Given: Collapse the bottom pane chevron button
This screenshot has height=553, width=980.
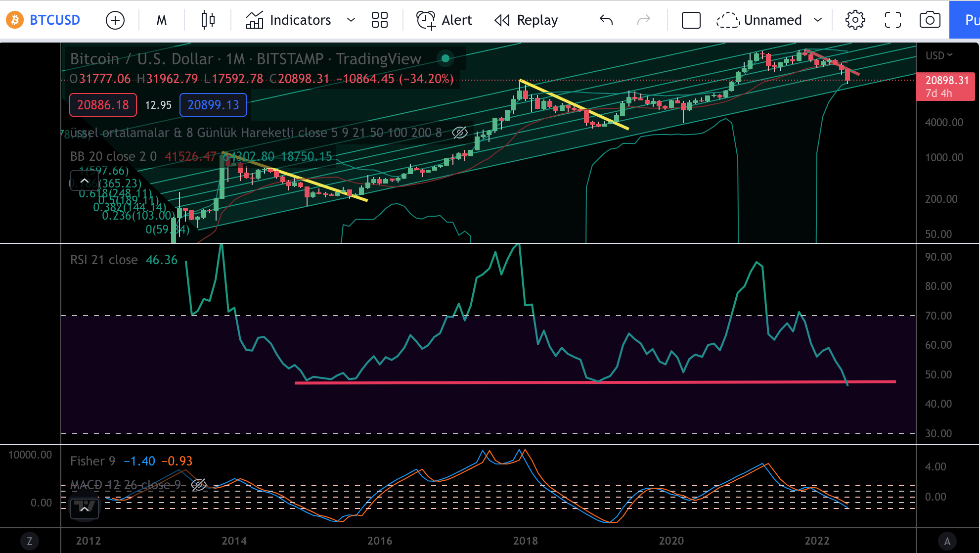Looking at the screenshot, I should point(85,508).
